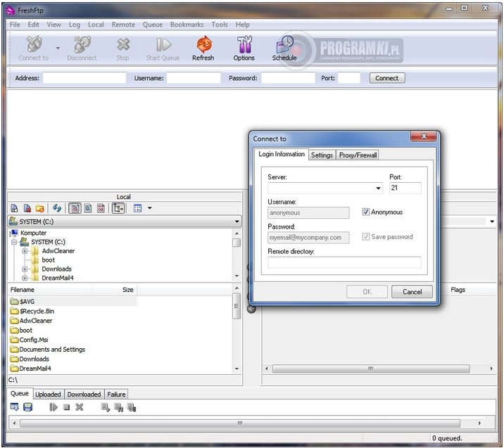
Task: Expand the Downloads tree folder
Action: click(x=25, y=269)
